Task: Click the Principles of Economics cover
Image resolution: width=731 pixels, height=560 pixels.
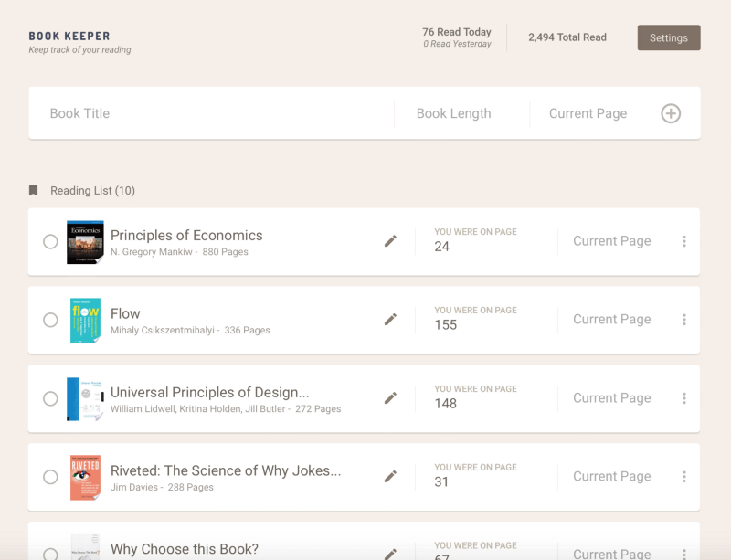Action: point(85,242)
